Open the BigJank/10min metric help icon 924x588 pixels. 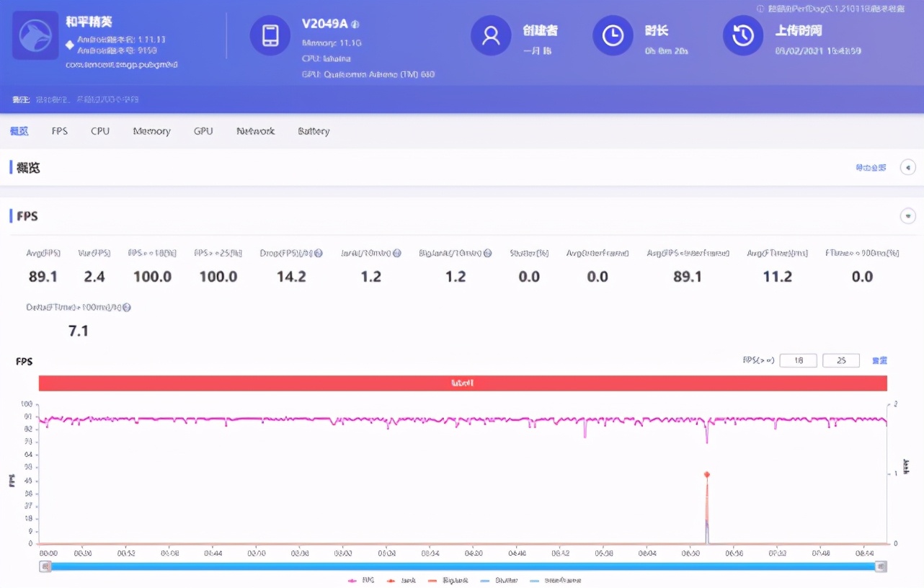click(487, 253)
